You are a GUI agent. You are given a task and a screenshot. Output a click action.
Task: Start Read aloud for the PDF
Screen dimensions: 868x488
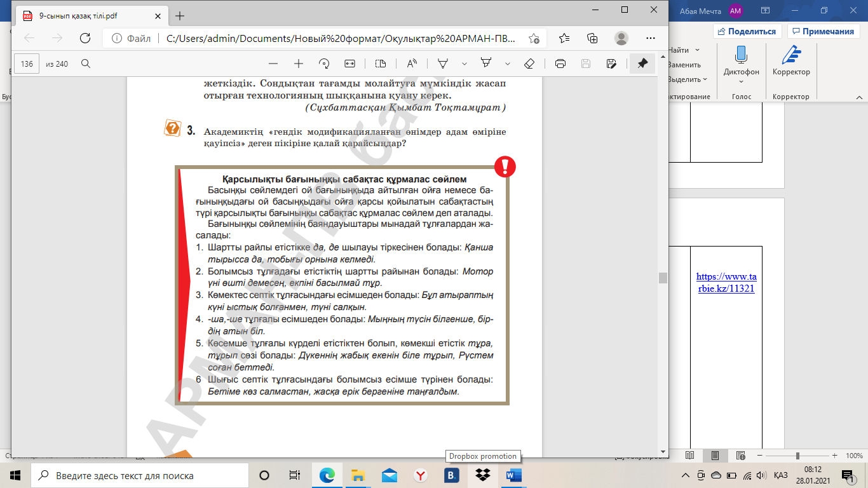tap(412, 64)
